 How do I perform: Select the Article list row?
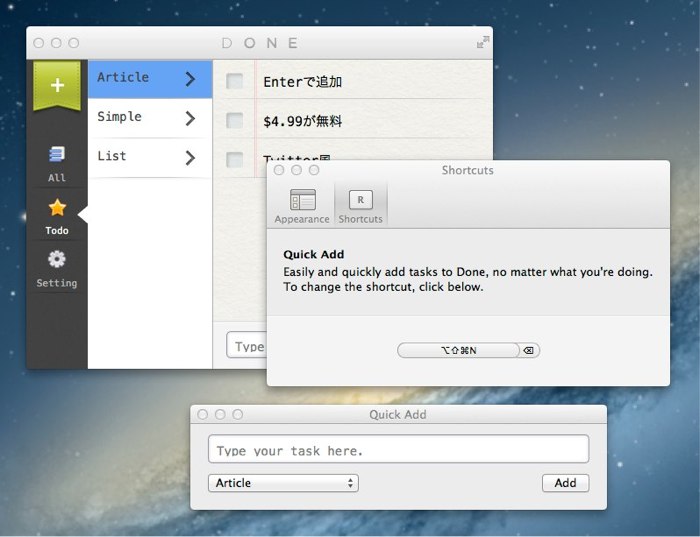click(150, 79)
